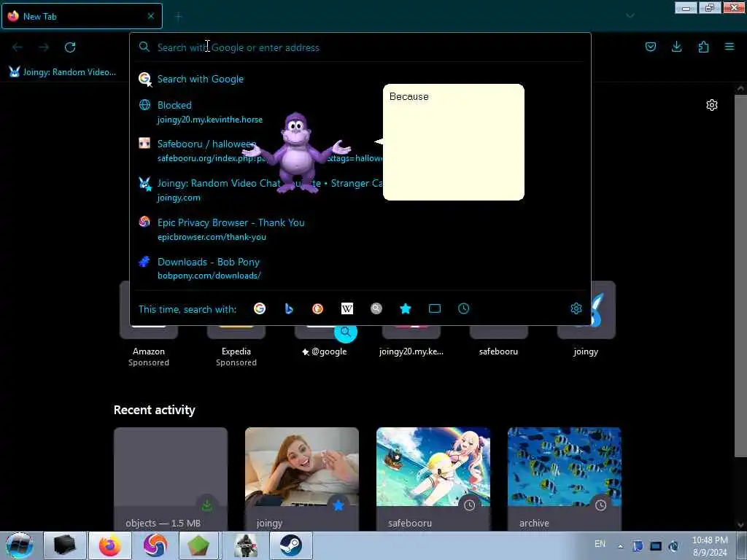Search open tabs with the tab icon
The width and height of the screenshot is (747, 560).
click(x=435, y=308)
